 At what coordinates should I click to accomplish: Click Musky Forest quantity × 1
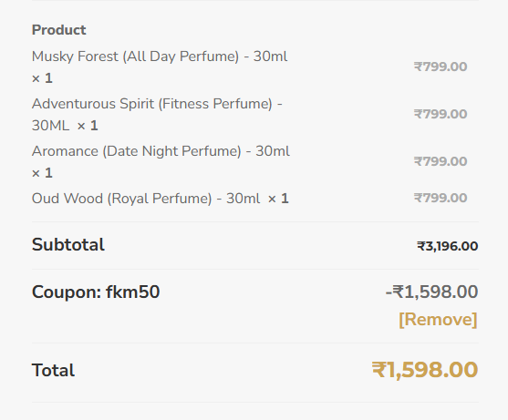pos(42,78)
